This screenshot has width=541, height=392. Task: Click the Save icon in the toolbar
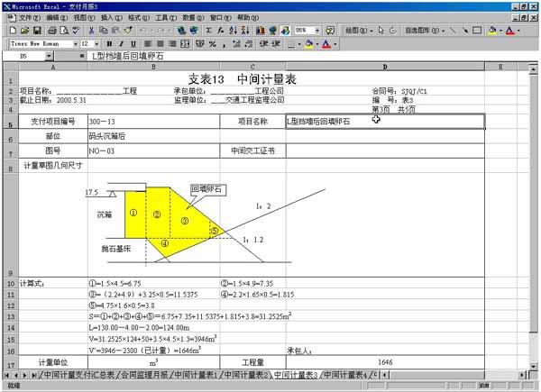tap(38, 30)
